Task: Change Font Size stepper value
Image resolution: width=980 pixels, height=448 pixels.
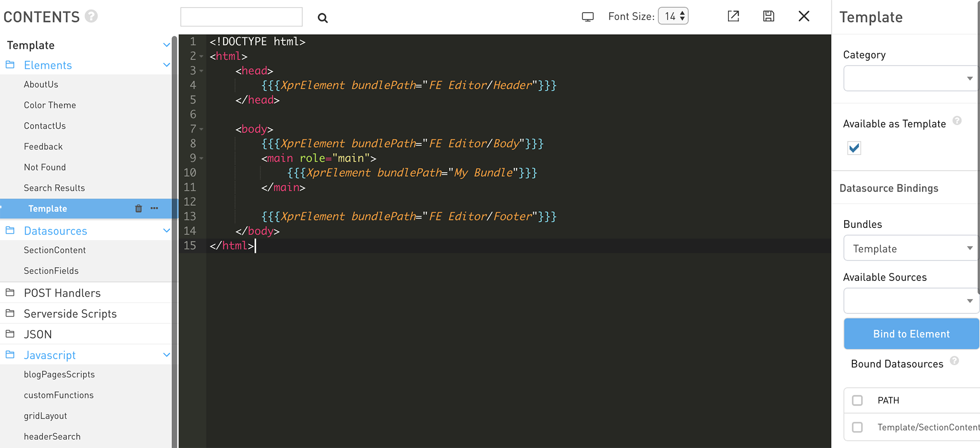Action: [674, 16]
